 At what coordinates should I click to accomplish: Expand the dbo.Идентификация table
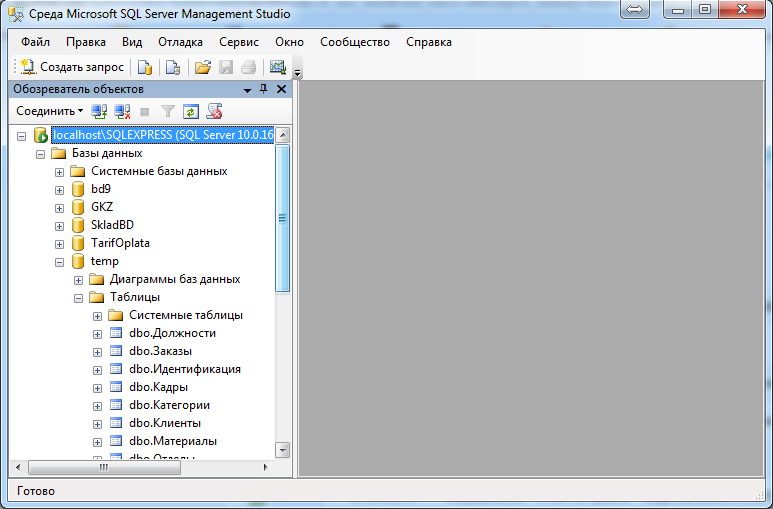(98, 370)
